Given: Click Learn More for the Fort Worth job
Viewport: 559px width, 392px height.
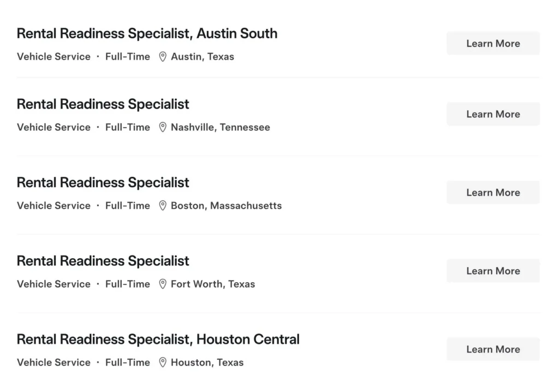Looking at the screenshot, I should pyautogui.click(x=492, y=270).
